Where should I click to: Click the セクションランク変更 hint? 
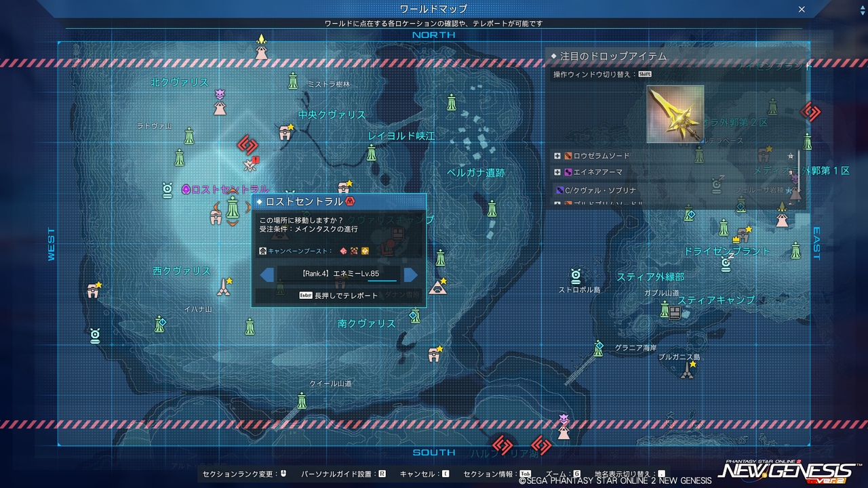[x=245, y=474]
